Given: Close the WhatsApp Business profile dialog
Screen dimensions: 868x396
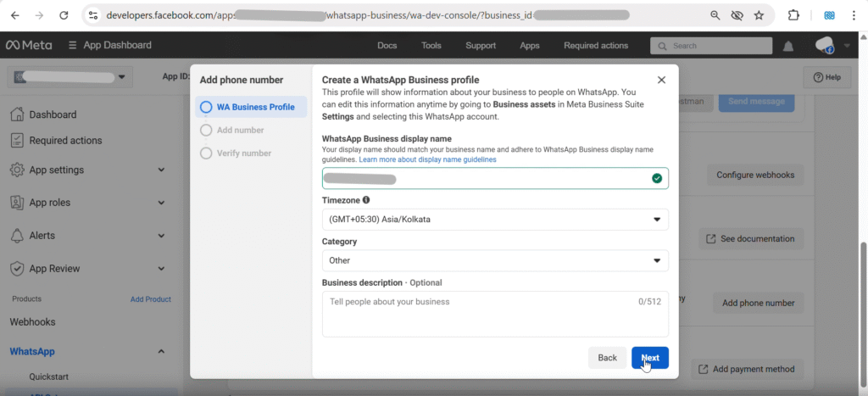Looking at the screenshot, I should 661,80.
